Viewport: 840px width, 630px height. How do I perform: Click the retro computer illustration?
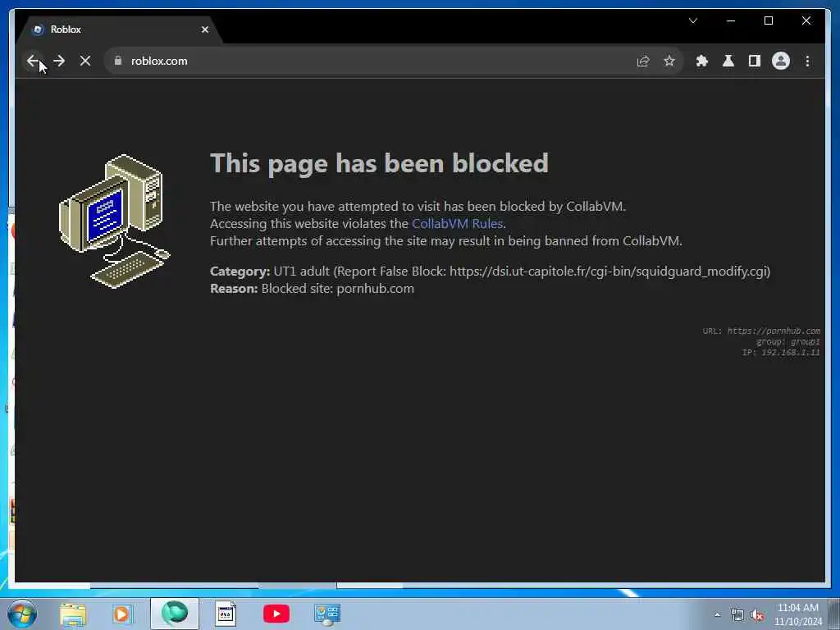pos(114,221)
